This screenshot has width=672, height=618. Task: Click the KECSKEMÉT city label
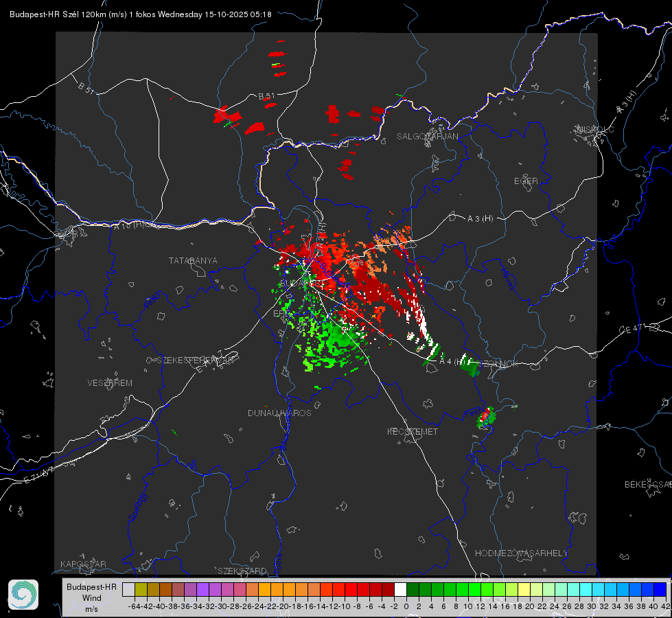413,431
